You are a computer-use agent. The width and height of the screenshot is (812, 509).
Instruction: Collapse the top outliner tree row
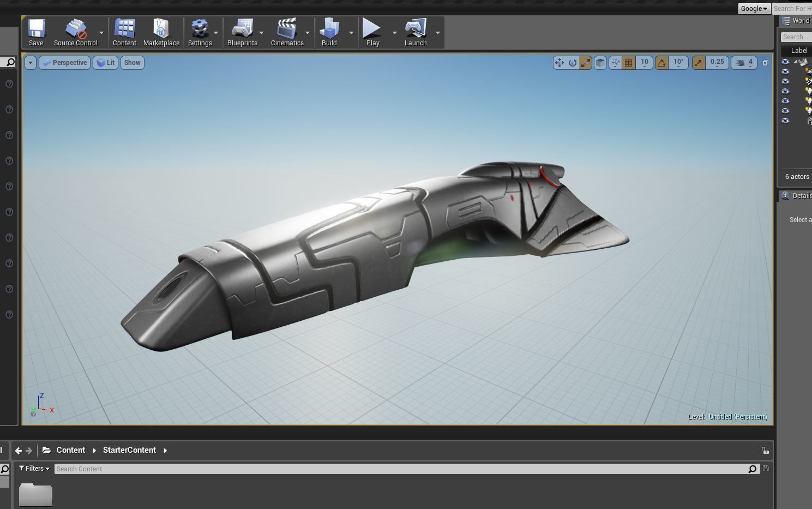click(795, 62)
